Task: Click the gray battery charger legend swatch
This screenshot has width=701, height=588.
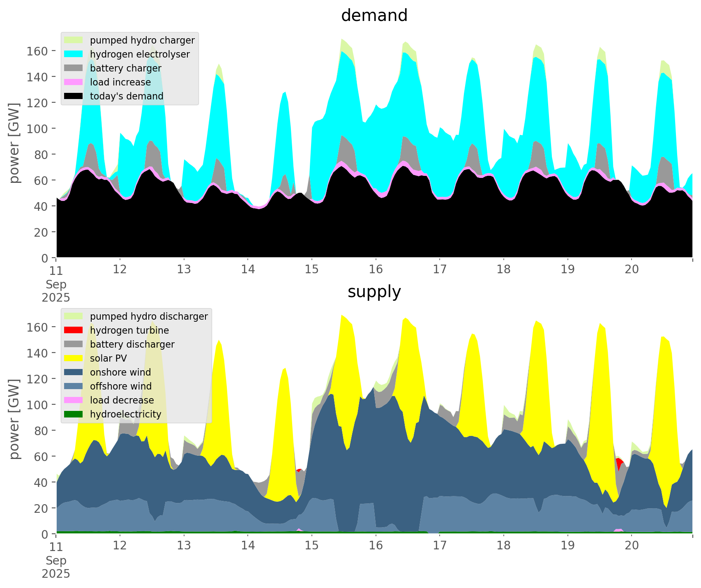Action: (74, 68)
